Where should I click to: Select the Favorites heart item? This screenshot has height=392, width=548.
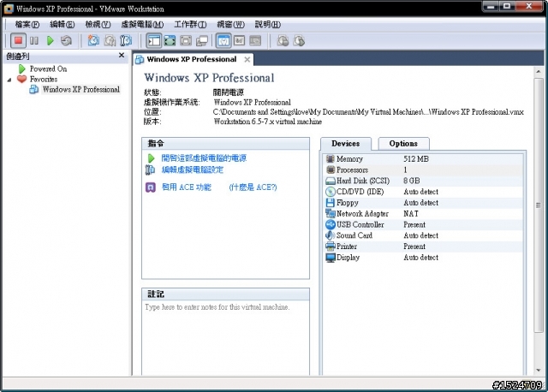tap(44, 80)
